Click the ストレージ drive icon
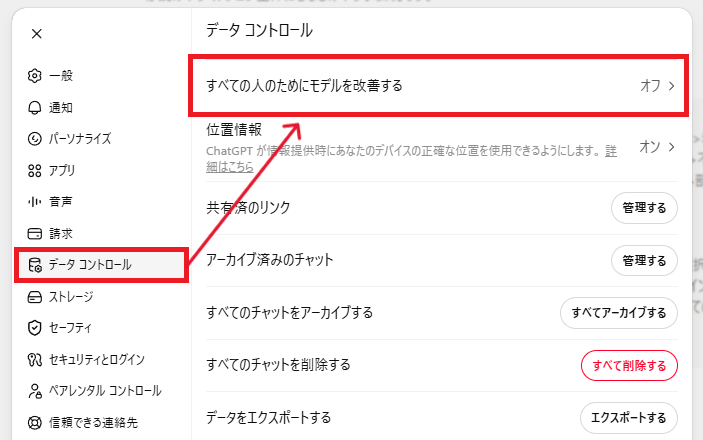 35,297
